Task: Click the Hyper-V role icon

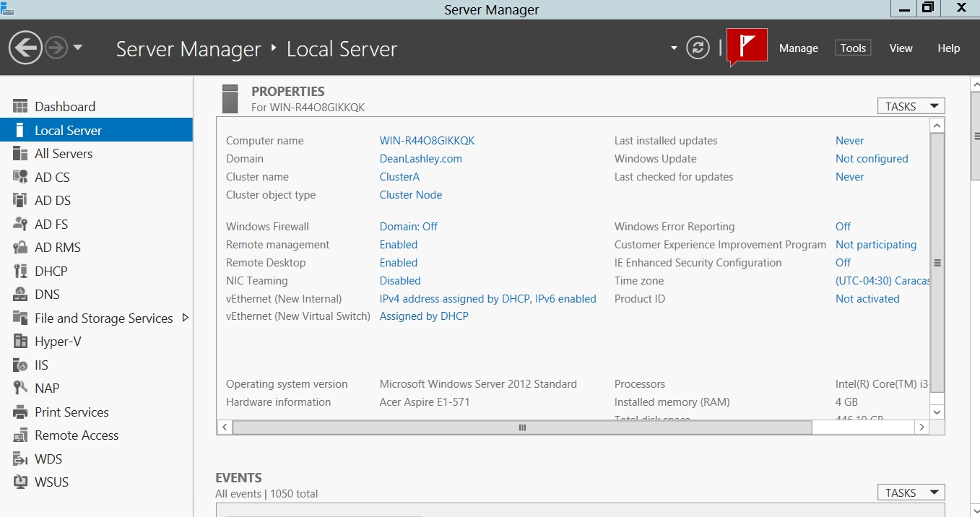Action: 20,342
